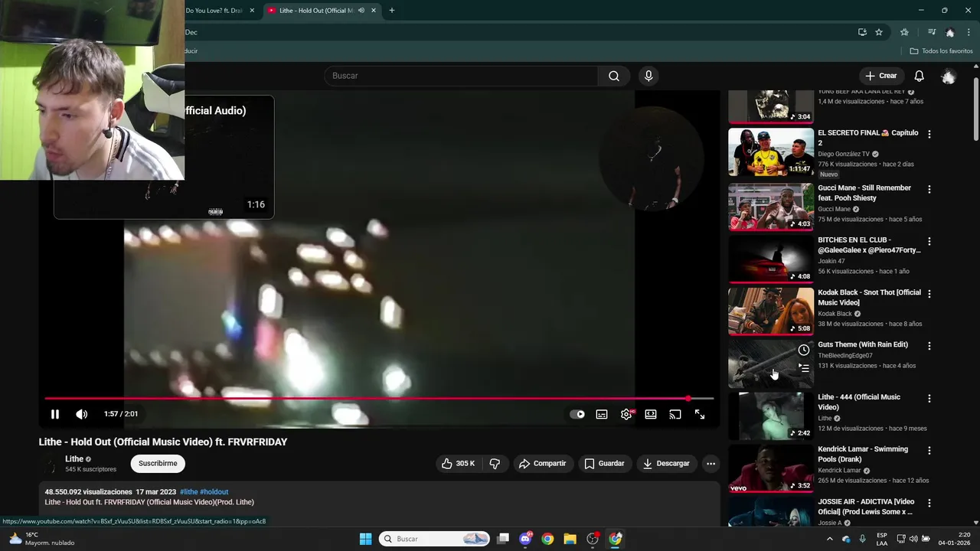This screenshot has height=551, width=980.
Task: Open a new browser tab
Action: click(392, 11)
